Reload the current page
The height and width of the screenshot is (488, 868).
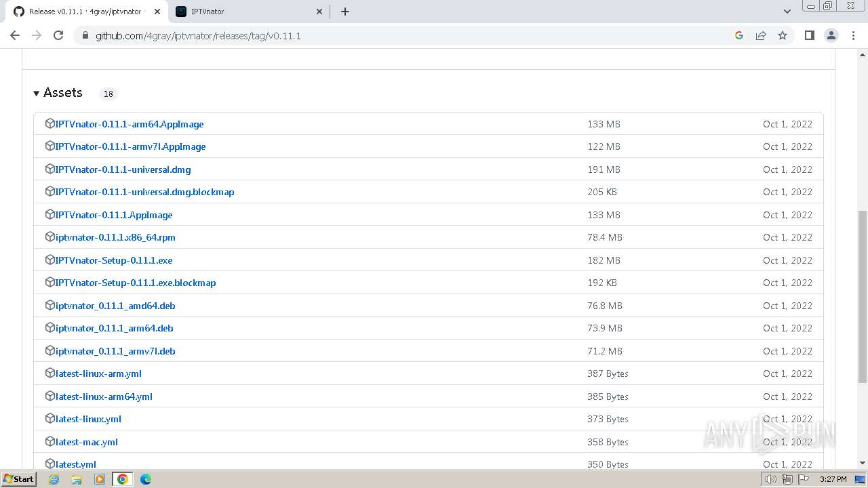[x=58, y=35]
